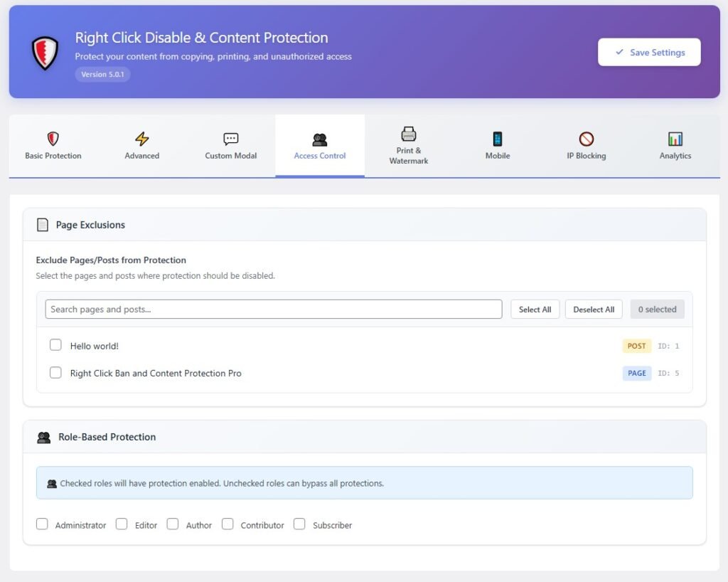Open IP Blocking prohibited sign icon
Image resolution: width=728 pixels, height=582 pixels.
coord(587,139)
